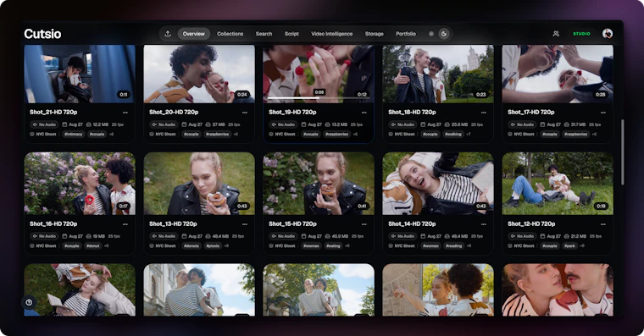Switch to light mode with the sun icon

click(430, 34)
